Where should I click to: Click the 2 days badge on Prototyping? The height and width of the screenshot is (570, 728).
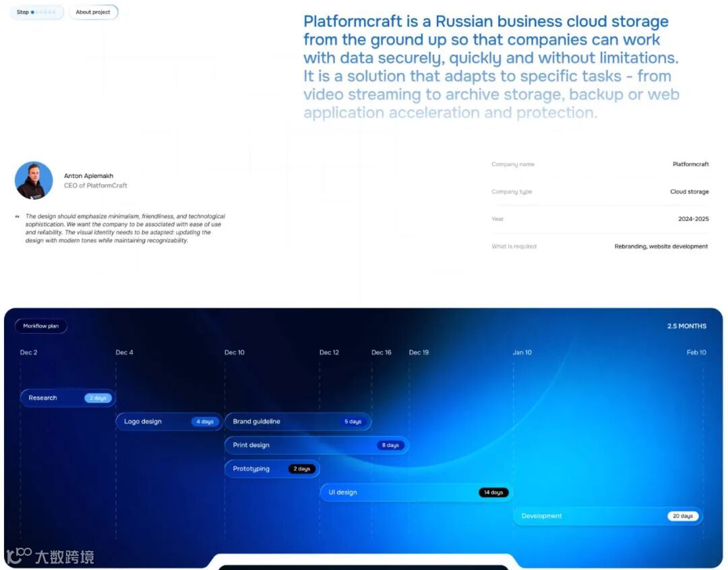(x=302, y=469)
